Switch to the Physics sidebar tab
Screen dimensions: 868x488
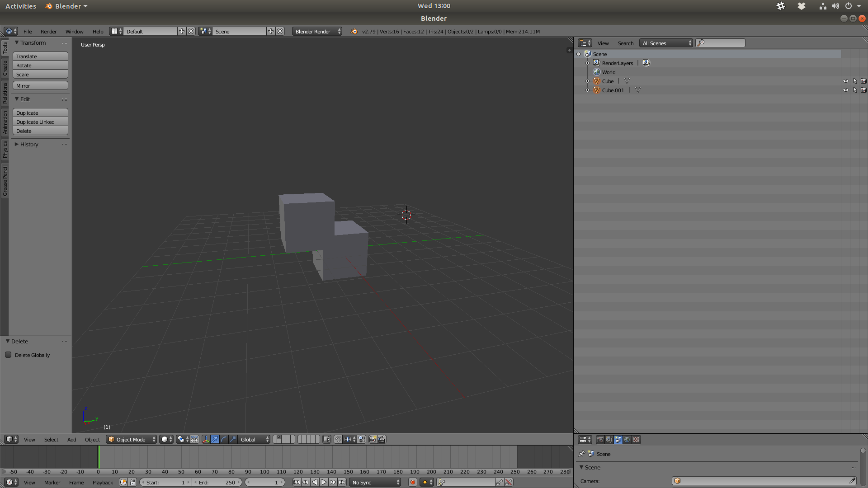coord(5,149)
